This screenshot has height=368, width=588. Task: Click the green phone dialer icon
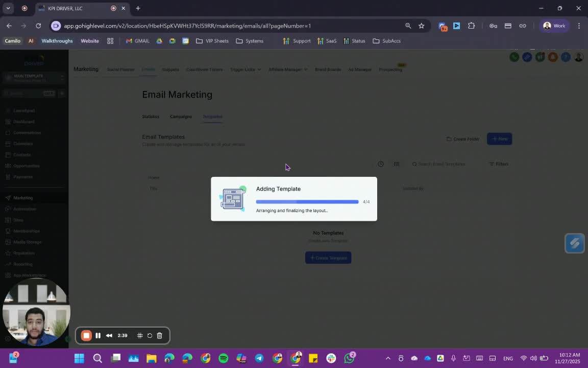(x=514, y=57)
